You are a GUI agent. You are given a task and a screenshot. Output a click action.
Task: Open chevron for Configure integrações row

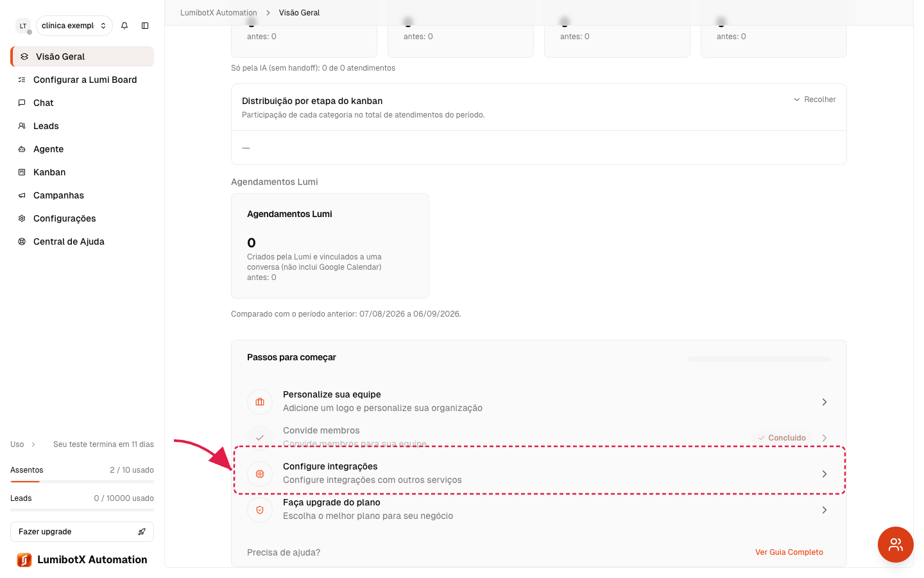tap(825, 474)
